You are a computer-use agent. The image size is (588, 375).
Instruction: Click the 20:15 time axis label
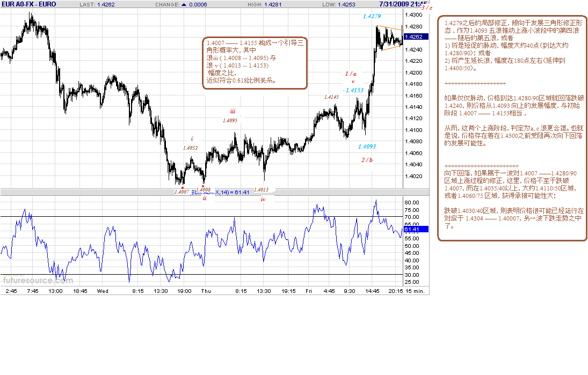pyautogui.click(x=396, y=291)
